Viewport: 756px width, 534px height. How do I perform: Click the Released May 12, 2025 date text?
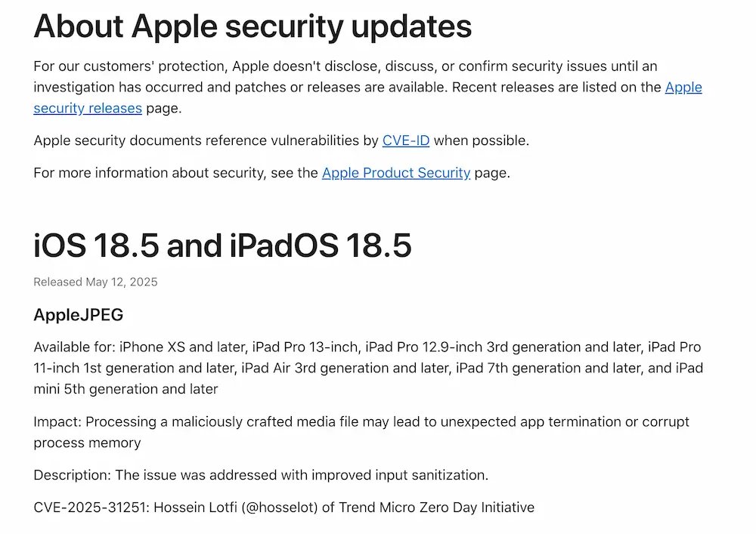point(95,282)
